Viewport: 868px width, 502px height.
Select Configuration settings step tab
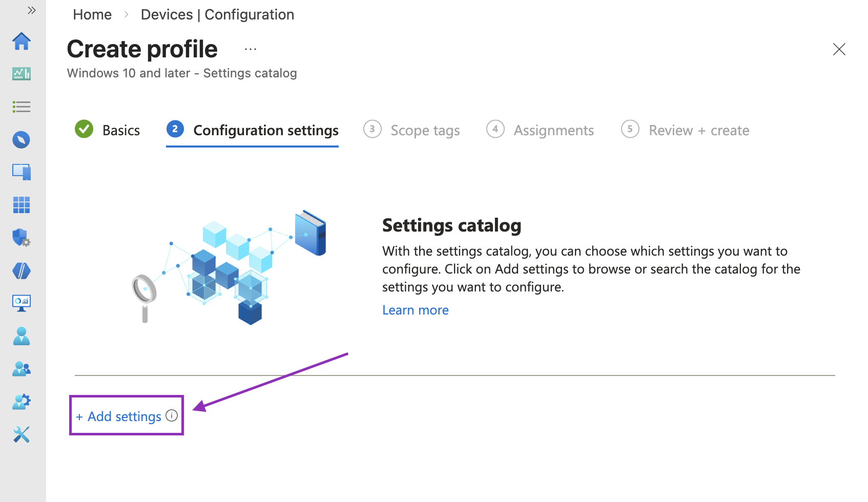tap(252, 131)
